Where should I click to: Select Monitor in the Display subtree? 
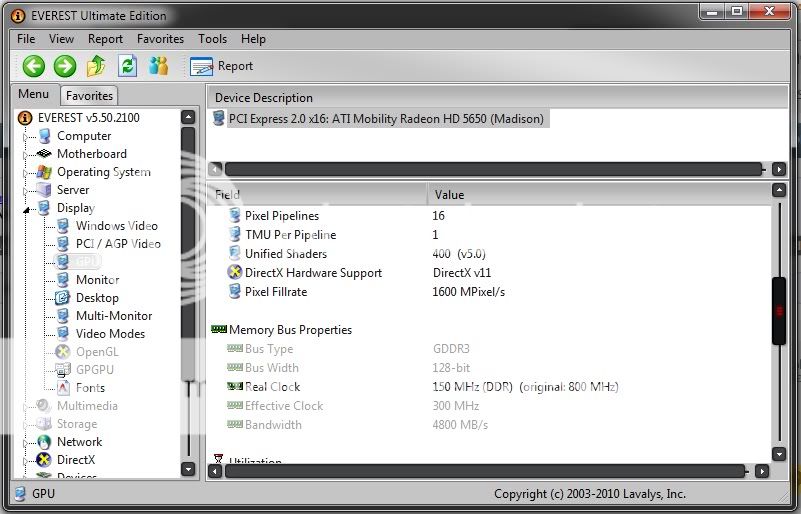tap(98, 279)
